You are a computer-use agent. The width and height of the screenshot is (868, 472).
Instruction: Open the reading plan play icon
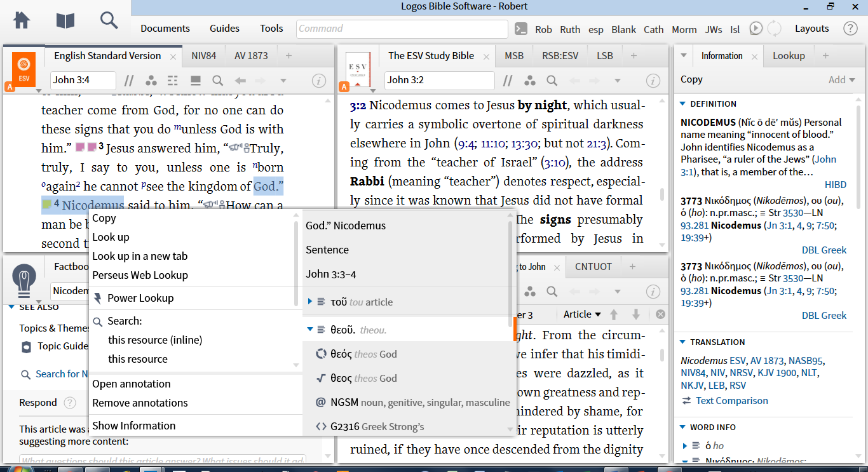point(756,29)
